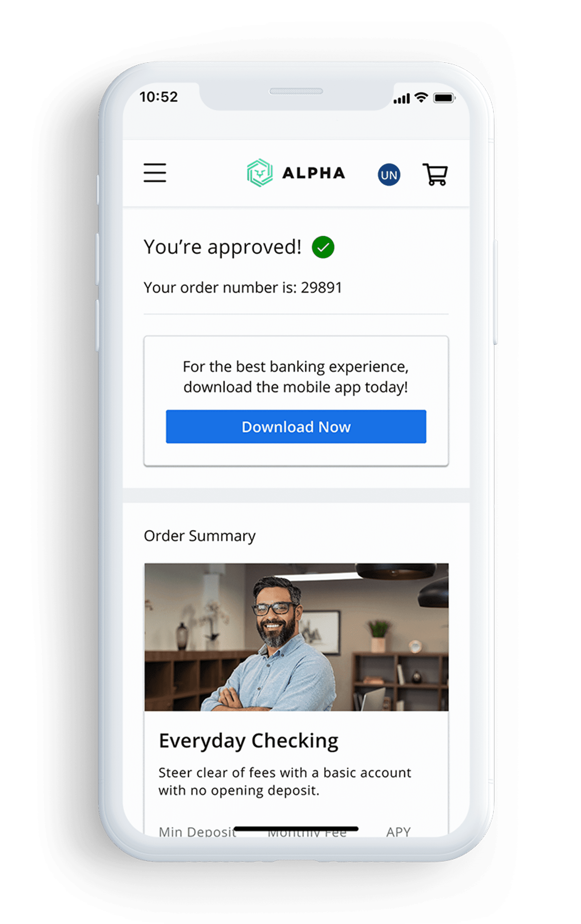
Task: Tap the battery status icon
Action: 444,98
